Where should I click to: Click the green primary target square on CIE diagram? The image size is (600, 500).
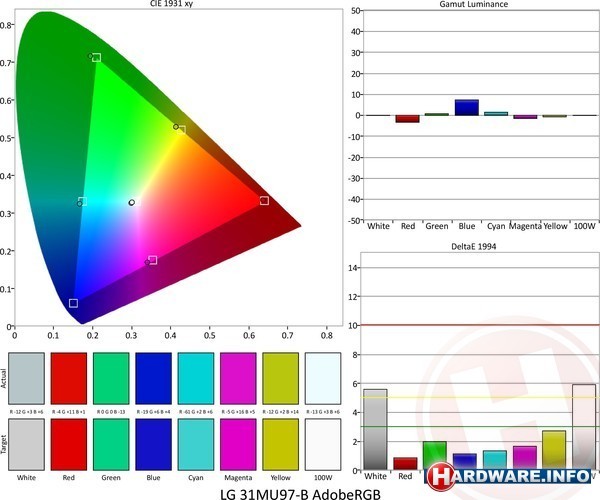click(96, 57)
